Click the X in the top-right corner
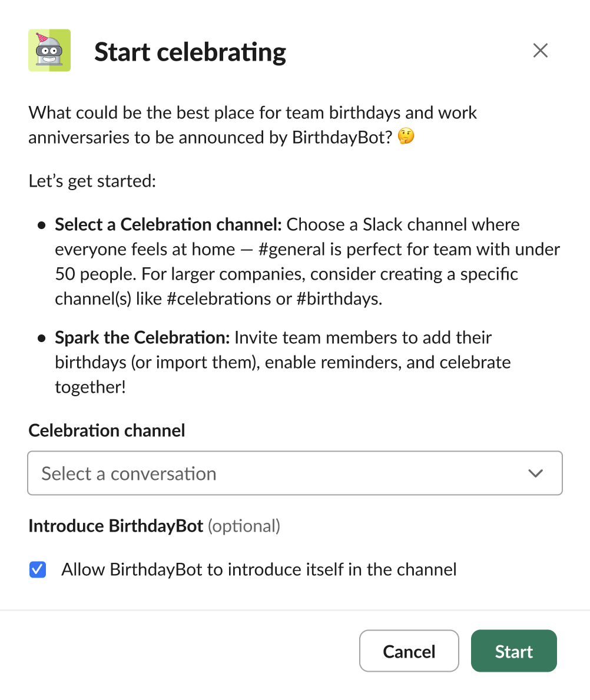The height and width of the screenshot is (700, 590). click(540, 51)
